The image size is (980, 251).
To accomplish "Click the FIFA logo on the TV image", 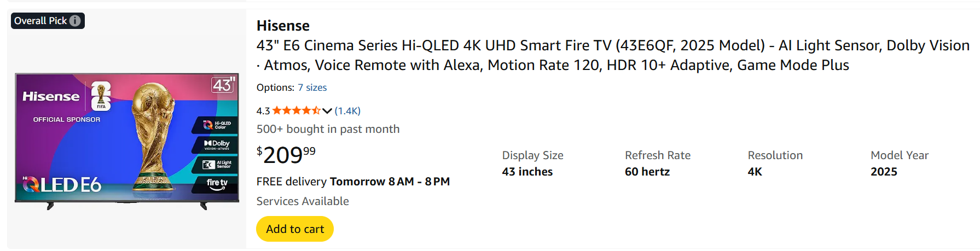I will (101, 96).
